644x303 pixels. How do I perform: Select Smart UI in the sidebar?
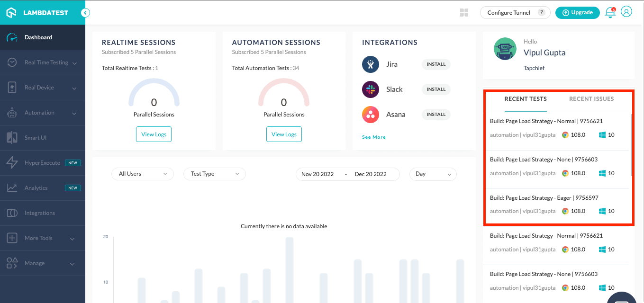[43, 138]
